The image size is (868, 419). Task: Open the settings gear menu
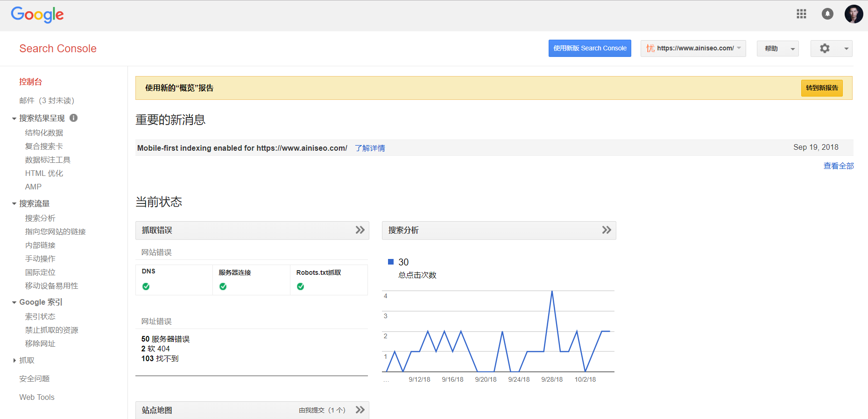(831, 49)
